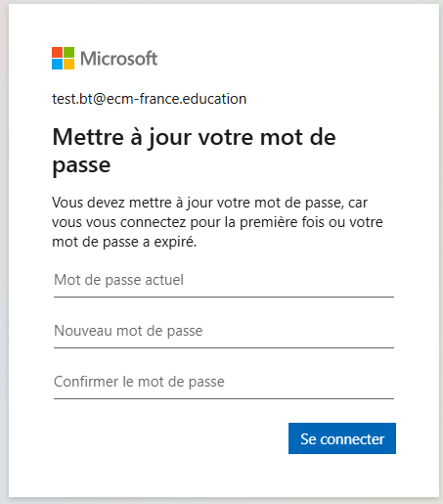Click the blue "Se connecter" button

click(342, 438)
